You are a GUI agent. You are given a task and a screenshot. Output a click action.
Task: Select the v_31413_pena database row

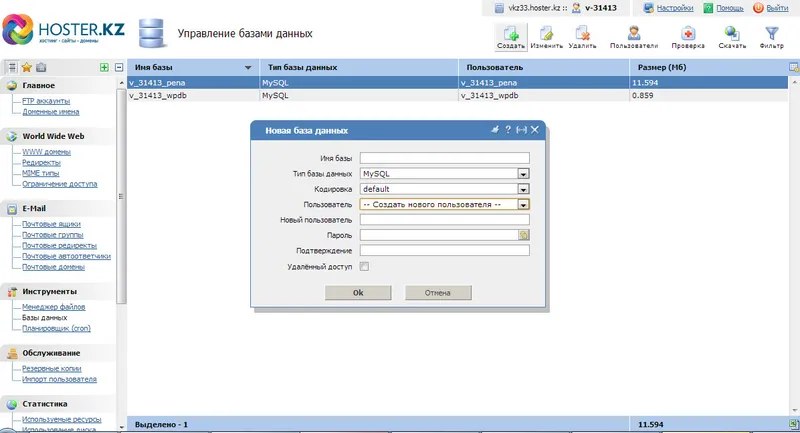click(458, 83)
